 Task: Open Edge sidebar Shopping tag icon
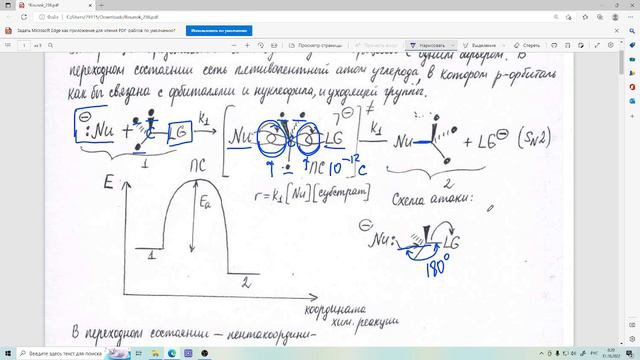(x=632, y=45)
